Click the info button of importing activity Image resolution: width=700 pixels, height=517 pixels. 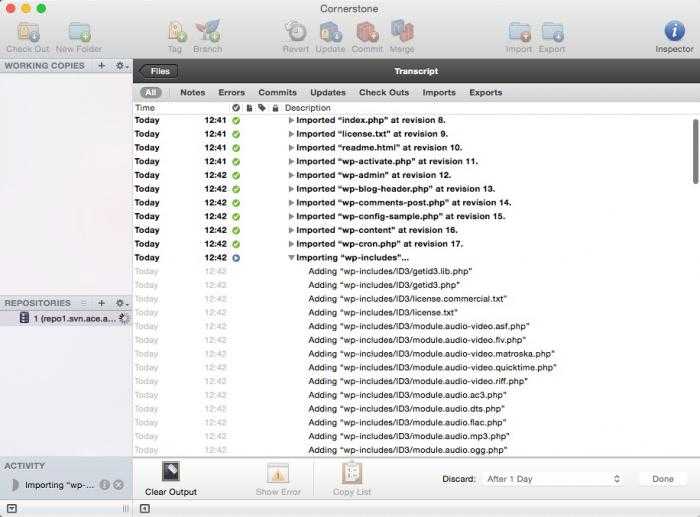104,485
